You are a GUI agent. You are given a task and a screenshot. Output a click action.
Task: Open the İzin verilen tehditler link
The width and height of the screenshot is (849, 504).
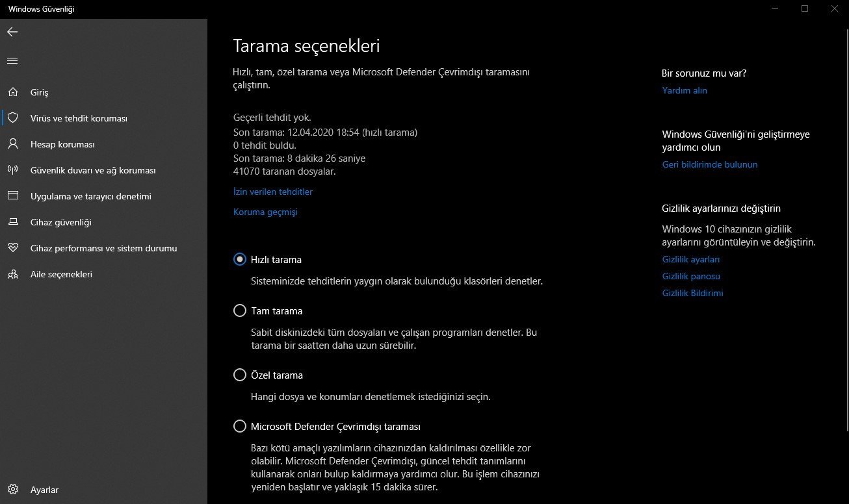273,192
